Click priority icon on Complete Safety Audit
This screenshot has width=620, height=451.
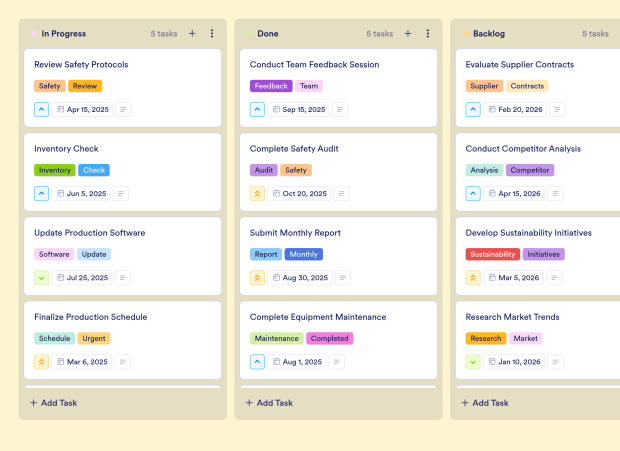[x=257, y=194]
